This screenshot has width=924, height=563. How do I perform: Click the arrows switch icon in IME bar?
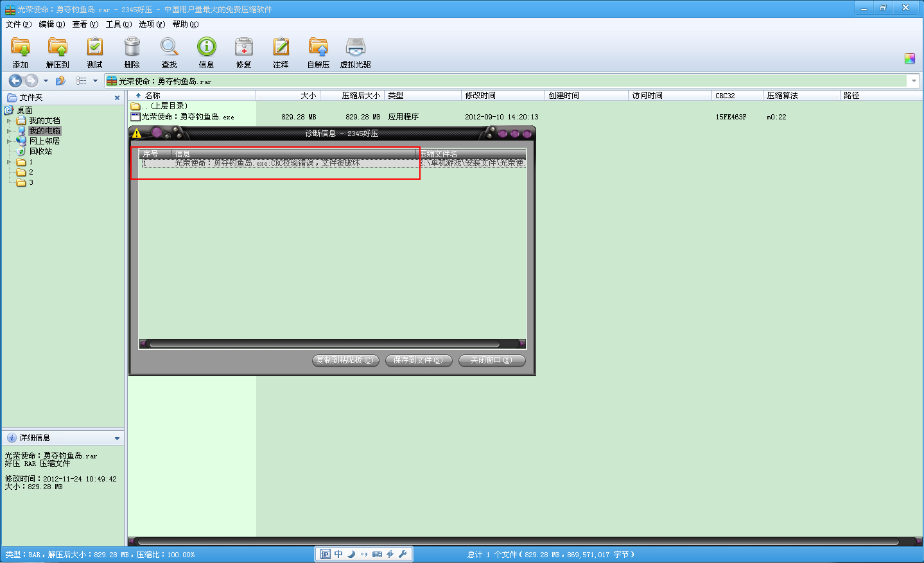390,554
